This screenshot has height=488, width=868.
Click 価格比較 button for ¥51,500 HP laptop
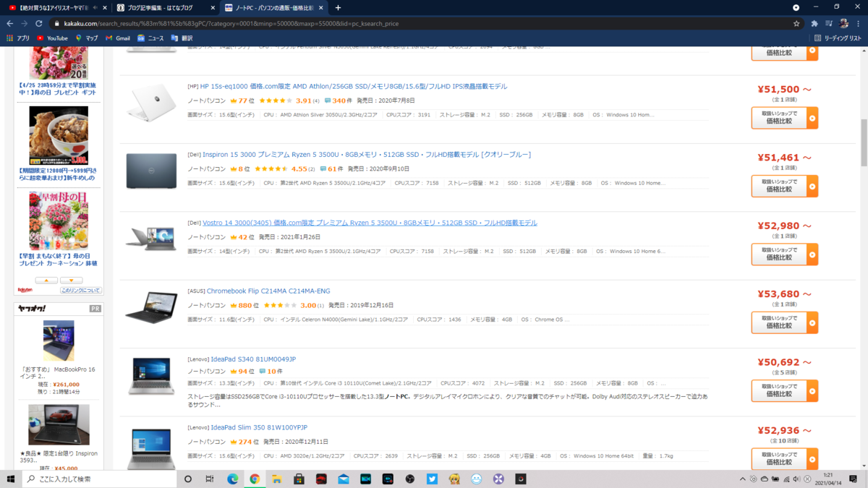784,118
